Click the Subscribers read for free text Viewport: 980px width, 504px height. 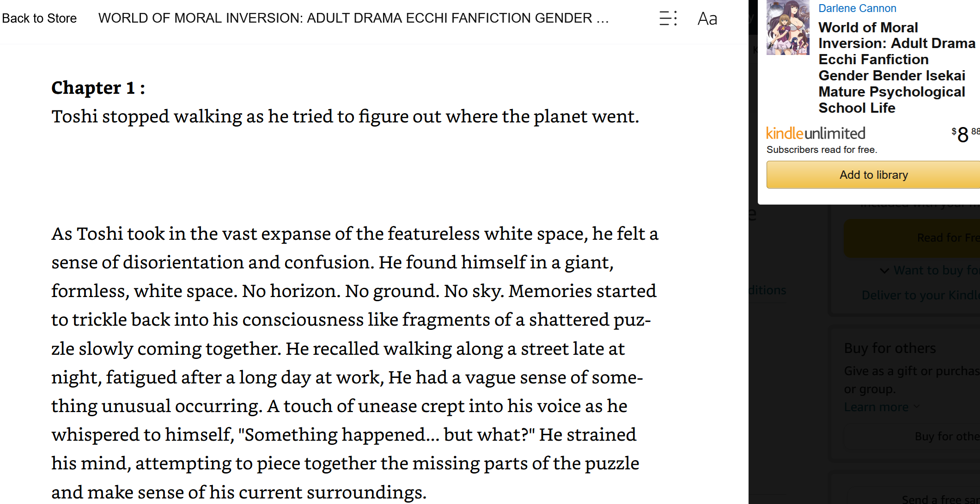pos(822,150)
